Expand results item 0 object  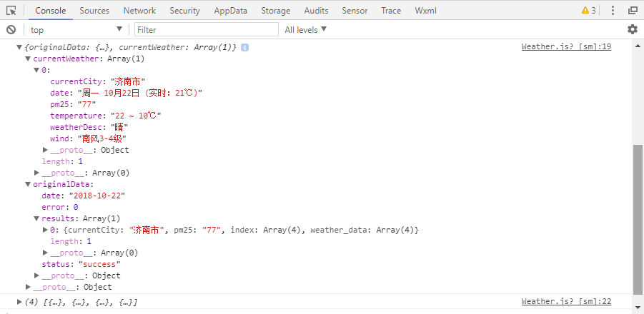45,230
